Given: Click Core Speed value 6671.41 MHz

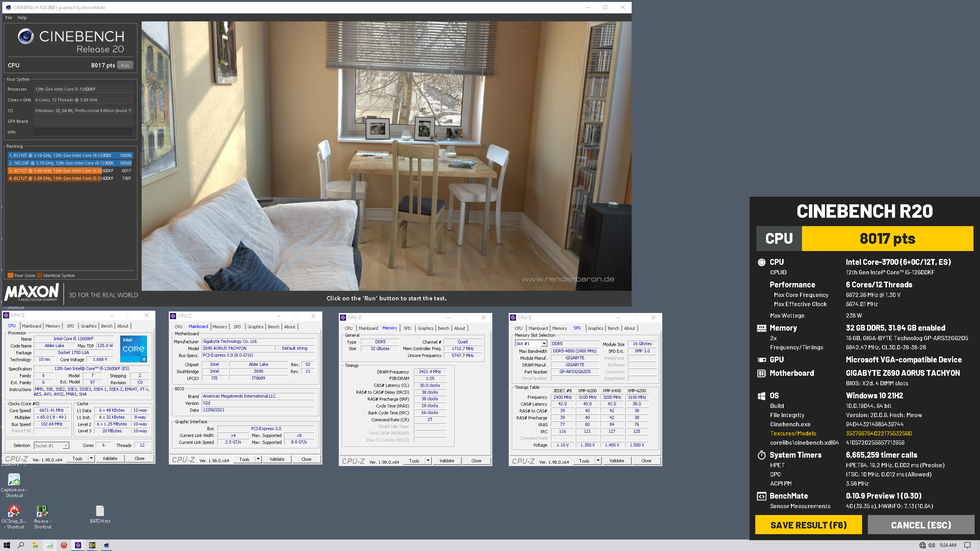Looking at the screenshot, I should pyautogui.click(x=52, y=410).
